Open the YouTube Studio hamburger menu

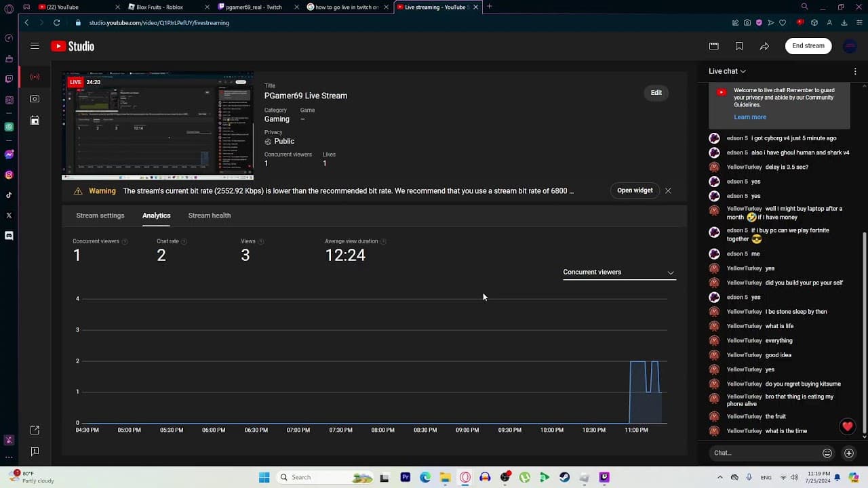click(35, 46)
